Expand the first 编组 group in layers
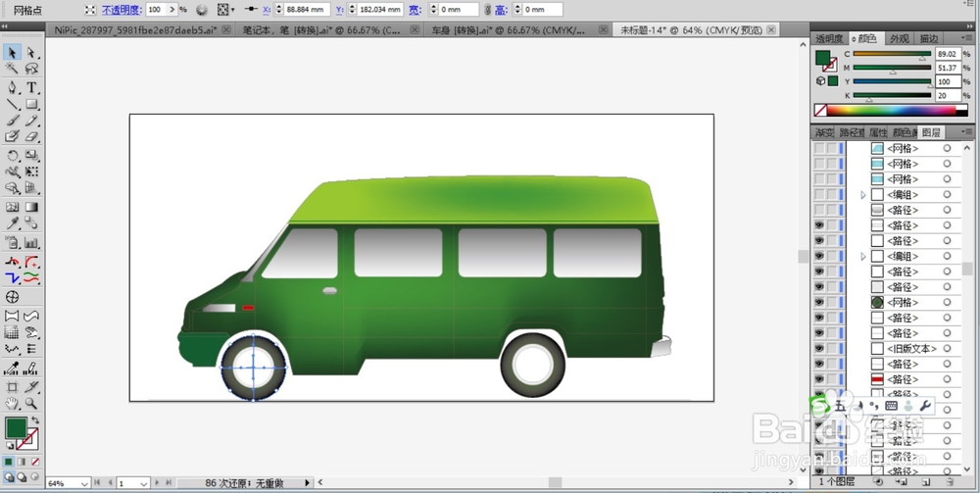This screenshot has height=493, width=980. (x=863, y=195)
